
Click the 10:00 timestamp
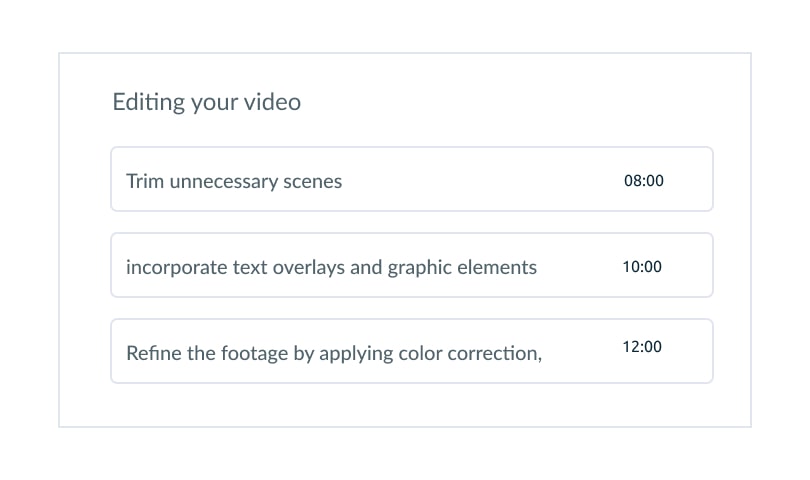642,267
